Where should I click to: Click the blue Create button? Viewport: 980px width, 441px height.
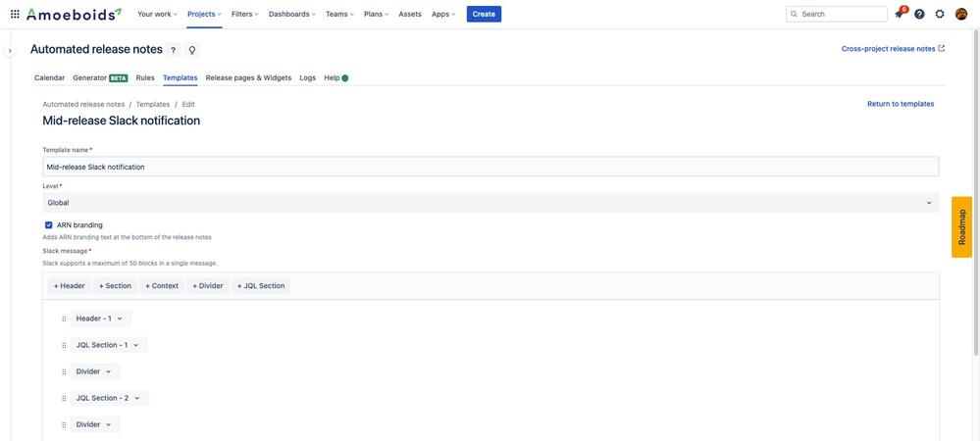484,14
